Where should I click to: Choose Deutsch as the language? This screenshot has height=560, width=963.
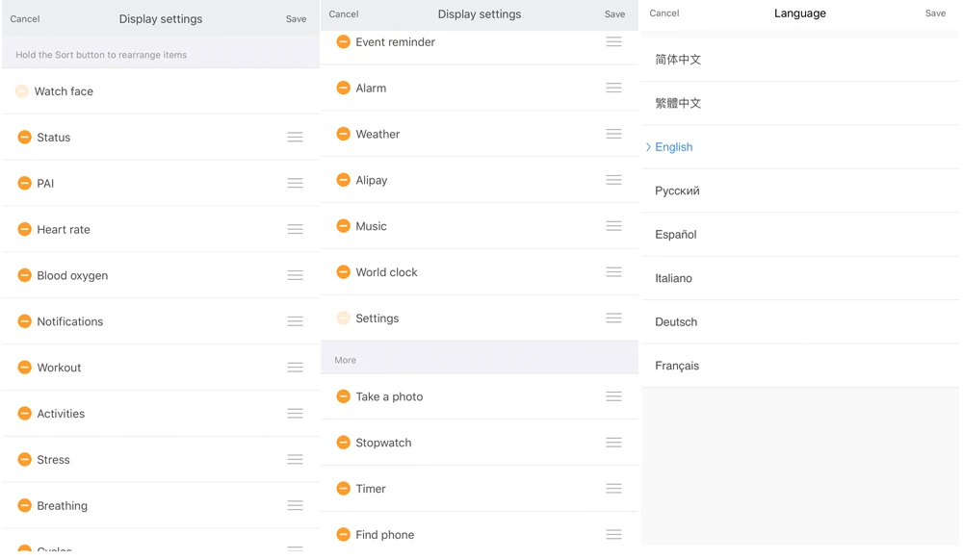click(x=676, y=322)
